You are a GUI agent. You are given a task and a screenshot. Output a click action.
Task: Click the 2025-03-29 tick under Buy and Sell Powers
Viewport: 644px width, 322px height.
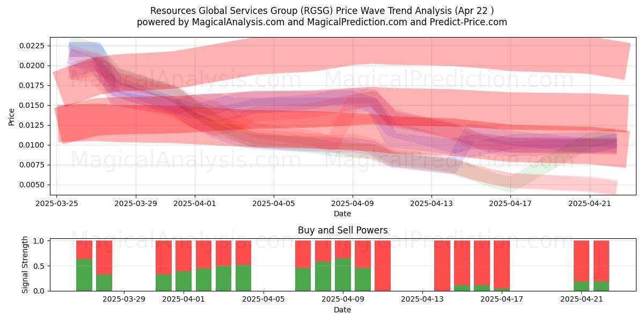coord(124,299)
